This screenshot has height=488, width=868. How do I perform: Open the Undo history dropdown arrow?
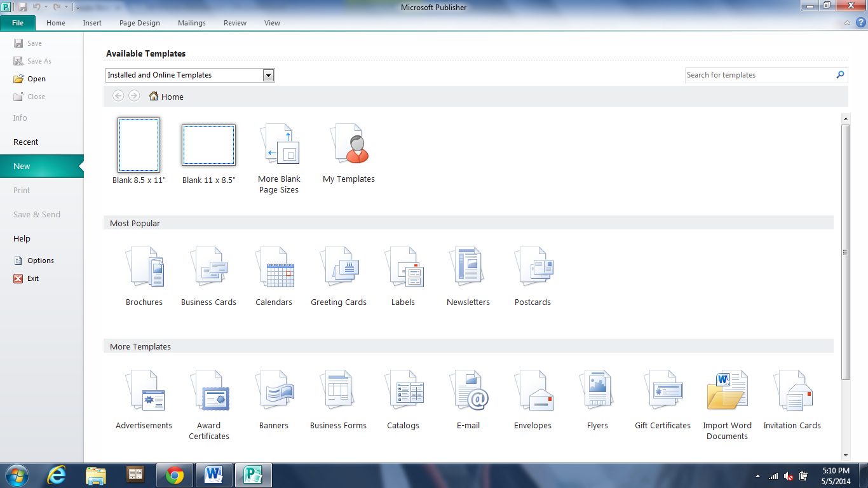click(x=46, y=7)
